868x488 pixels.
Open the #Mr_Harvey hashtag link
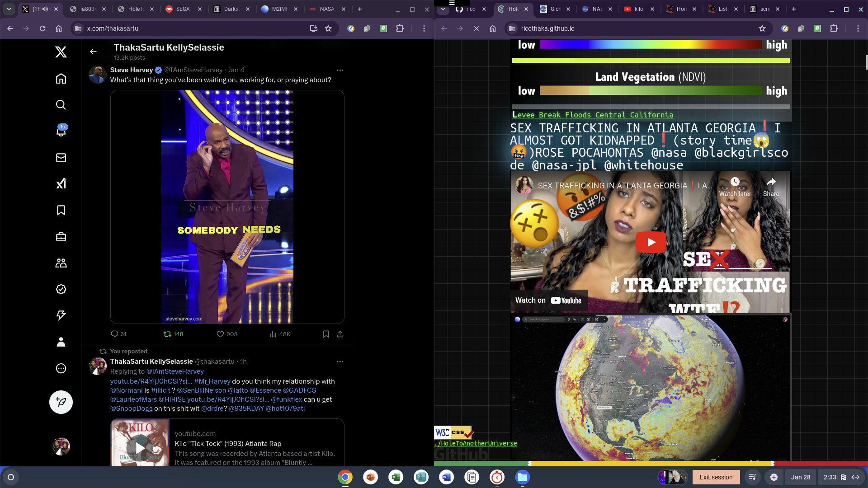pos(212,381)
